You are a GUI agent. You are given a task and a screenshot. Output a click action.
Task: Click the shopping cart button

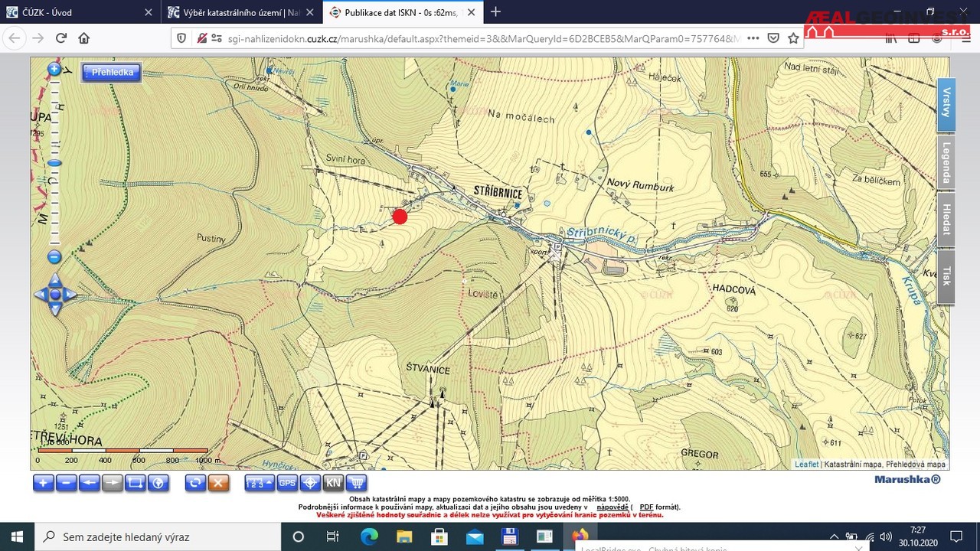tap(356, 483)
